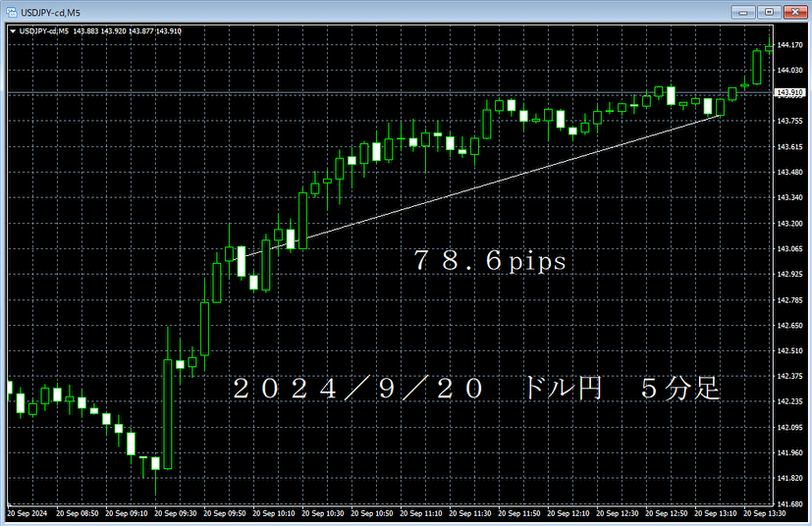Click the 20 Sep 11:50 time label
The height and width of the screenshot is (526, 812).
tap(518, 513)
